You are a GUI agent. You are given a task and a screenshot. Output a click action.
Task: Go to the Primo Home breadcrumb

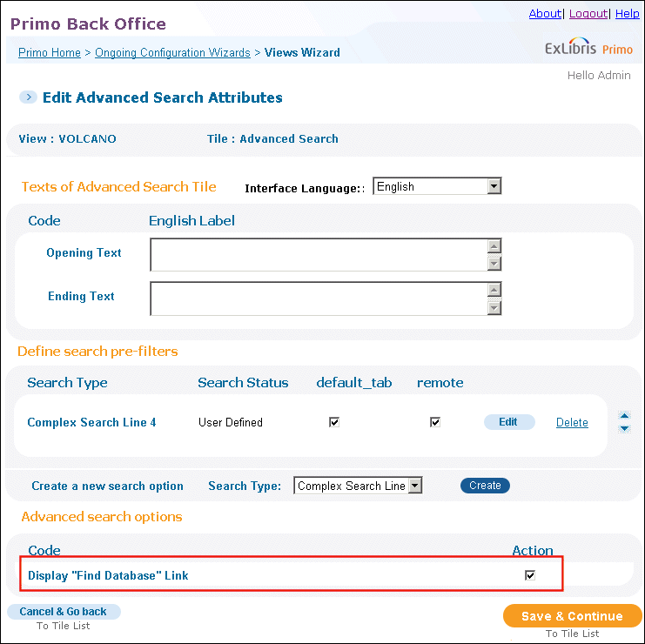pos(50,52)
